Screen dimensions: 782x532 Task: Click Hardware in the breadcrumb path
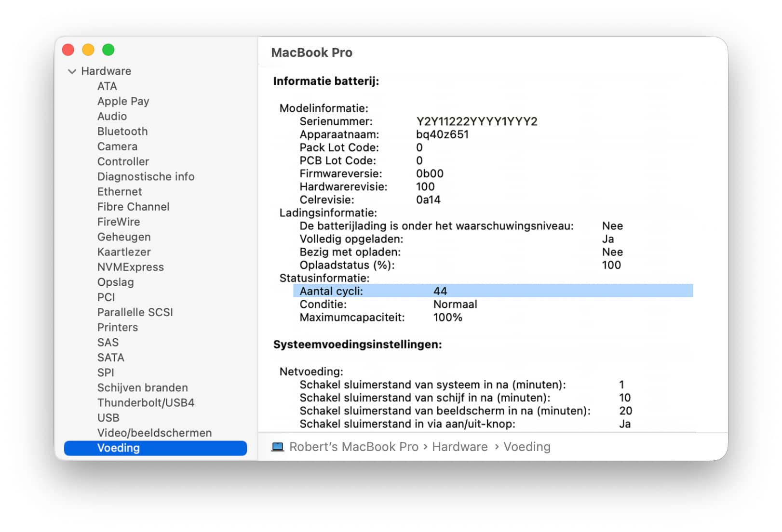point(459,447)
